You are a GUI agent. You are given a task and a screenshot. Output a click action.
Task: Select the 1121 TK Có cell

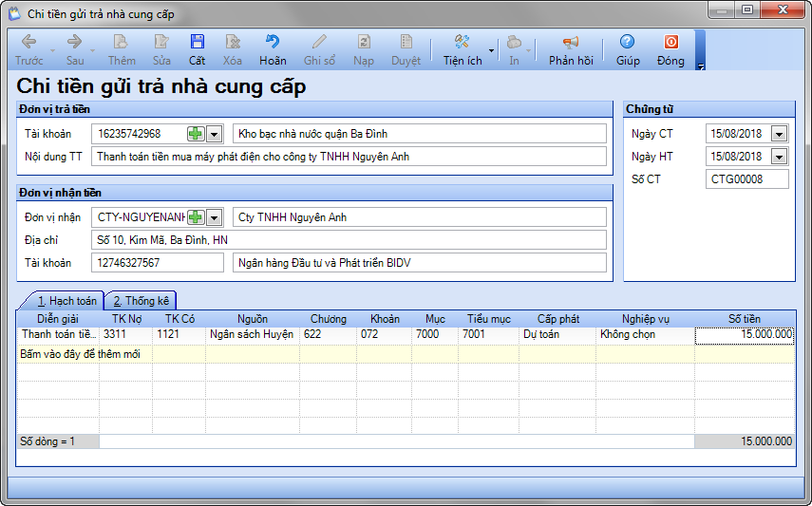(x=179, y=334)
